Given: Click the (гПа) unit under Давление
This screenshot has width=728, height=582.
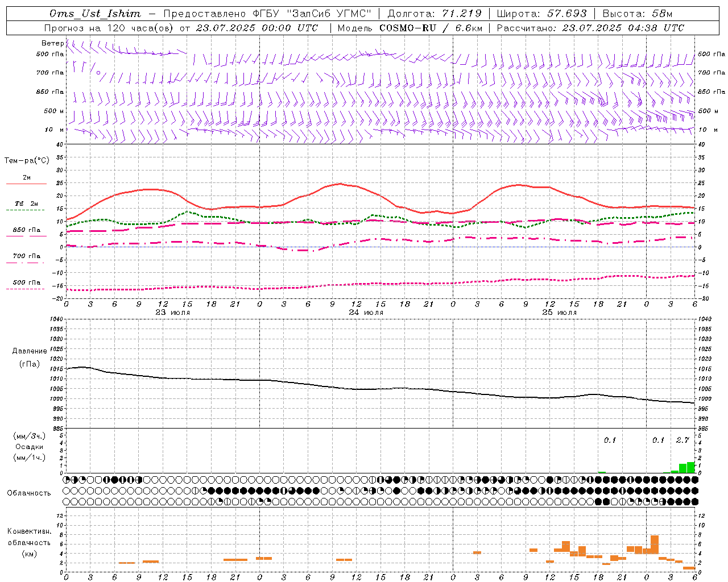Looking at the screenshot, I should [x=30, y=364].
